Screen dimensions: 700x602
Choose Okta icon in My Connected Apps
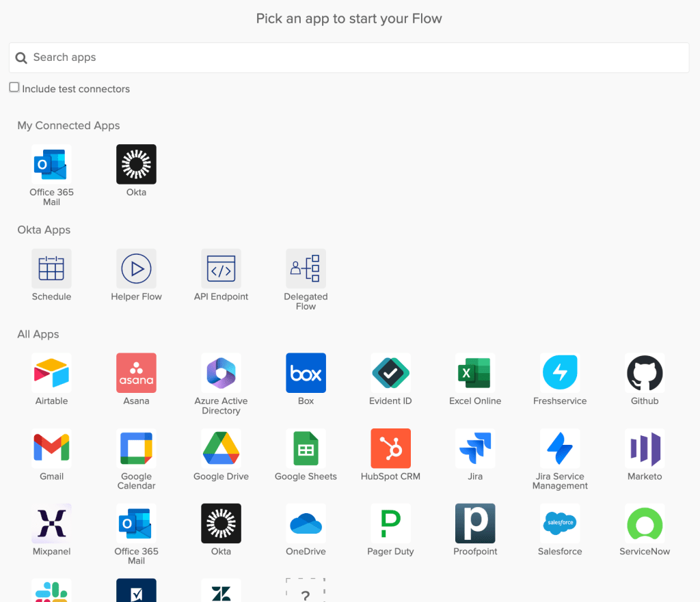coord(136,164)
